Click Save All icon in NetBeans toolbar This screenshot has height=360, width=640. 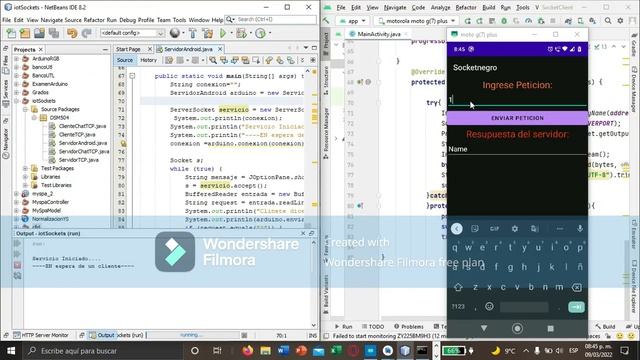point(53,33)
